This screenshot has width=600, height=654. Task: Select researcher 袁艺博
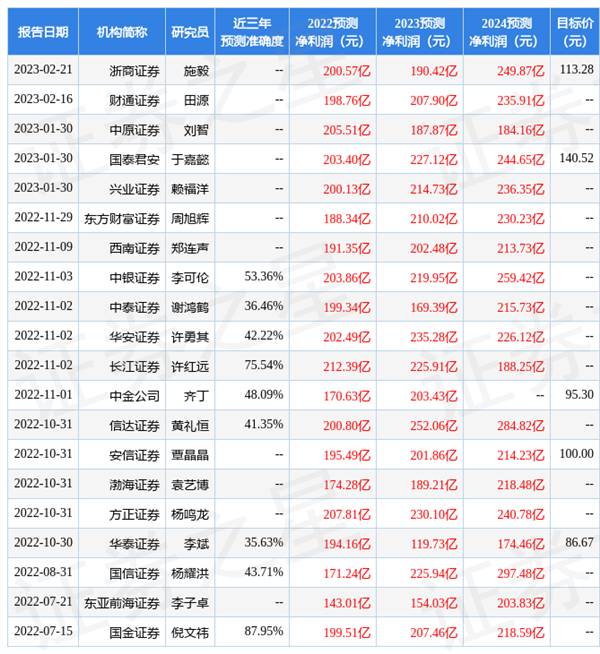tap(190, 485)
